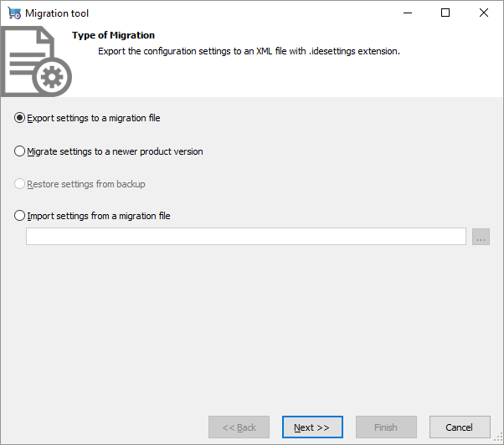
Task: Click the << Back button
Action: (x=239, y=427)
